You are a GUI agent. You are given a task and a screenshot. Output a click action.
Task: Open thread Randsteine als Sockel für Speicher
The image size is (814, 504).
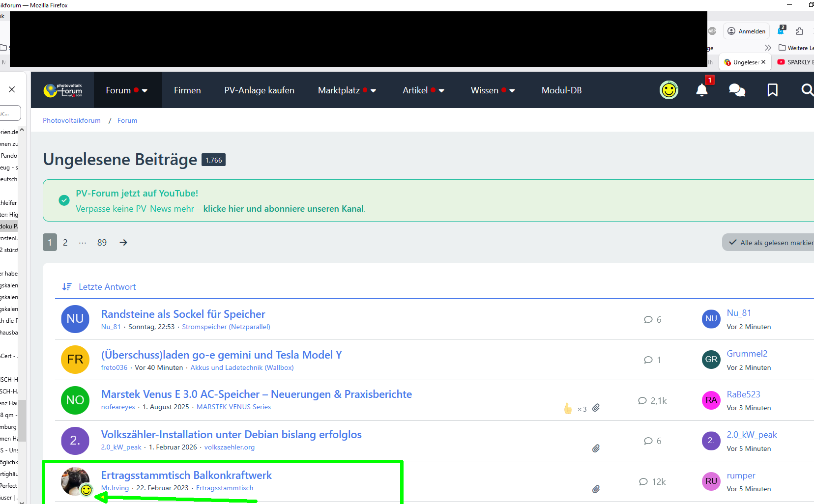(x=183, y=314)
